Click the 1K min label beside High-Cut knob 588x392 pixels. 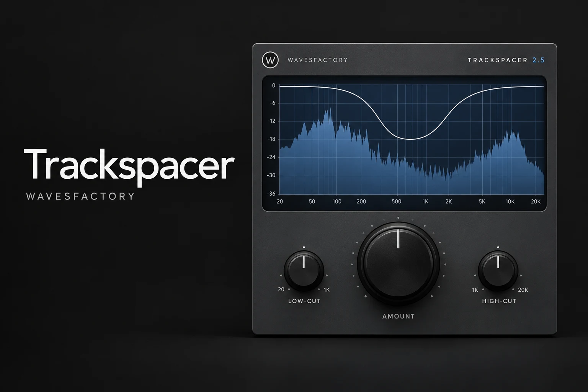coord(475,290)
